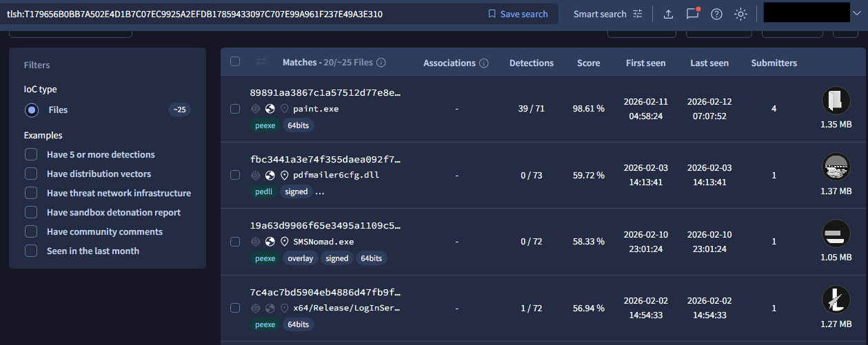Image resolution: width=868 pixels, height=345 pixels.
Task: Check Have community comments filter
Action: [x=31, y=232]
